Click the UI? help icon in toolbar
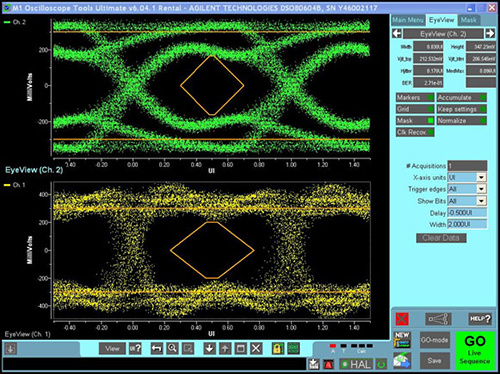This screenshot has height=374, width=500. 136,349
